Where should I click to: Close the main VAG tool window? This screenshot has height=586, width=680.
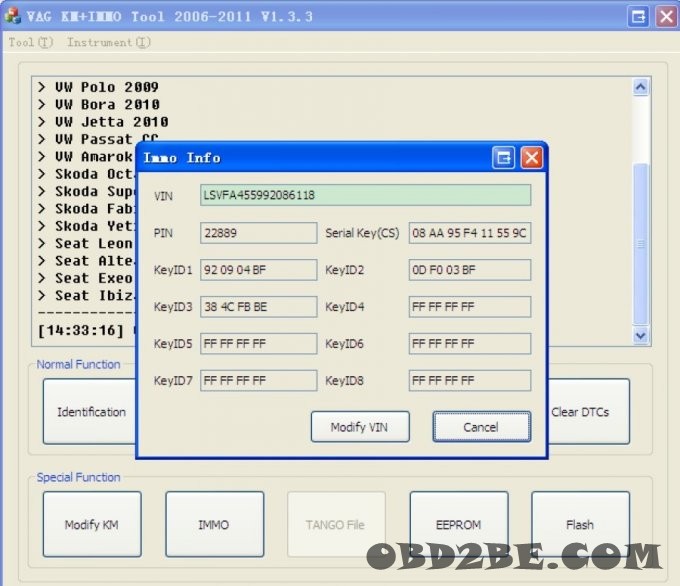(666, 17)
